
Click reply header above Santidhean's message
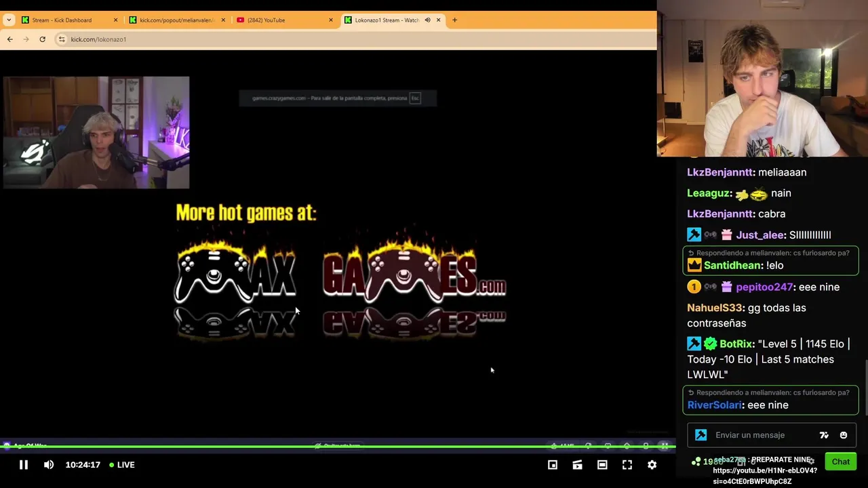click(x=769, y=253)
